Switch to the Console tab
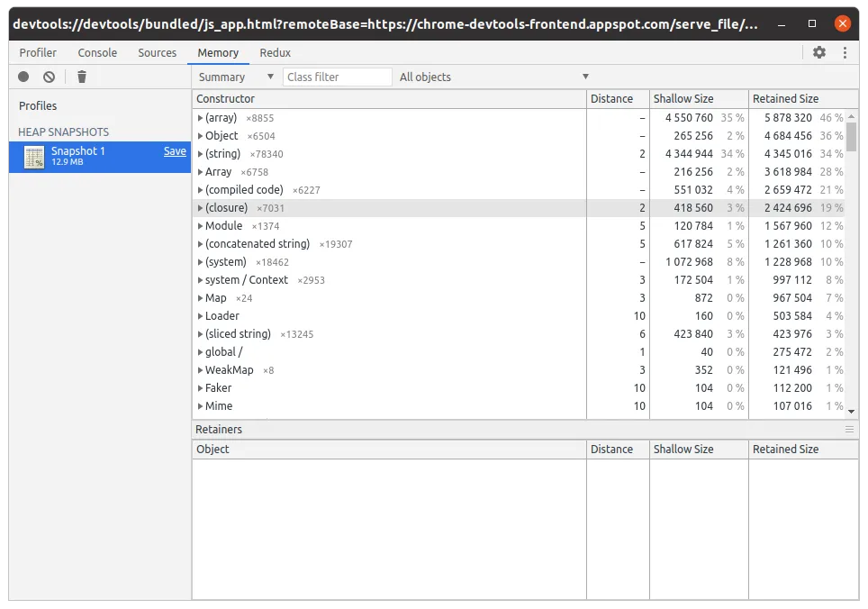Screen dimensions: 868x609 [97, 52]
